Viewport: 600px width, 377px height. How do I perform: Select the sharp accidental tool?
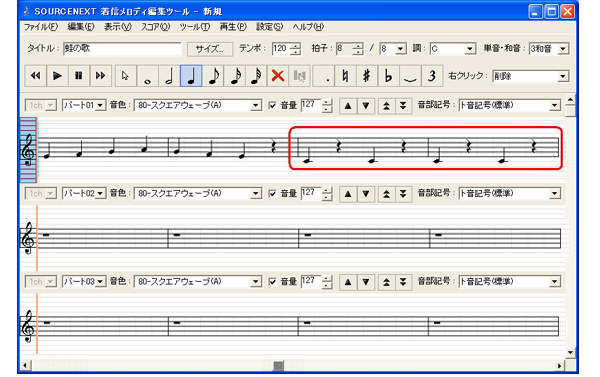[x=367, y=76]
